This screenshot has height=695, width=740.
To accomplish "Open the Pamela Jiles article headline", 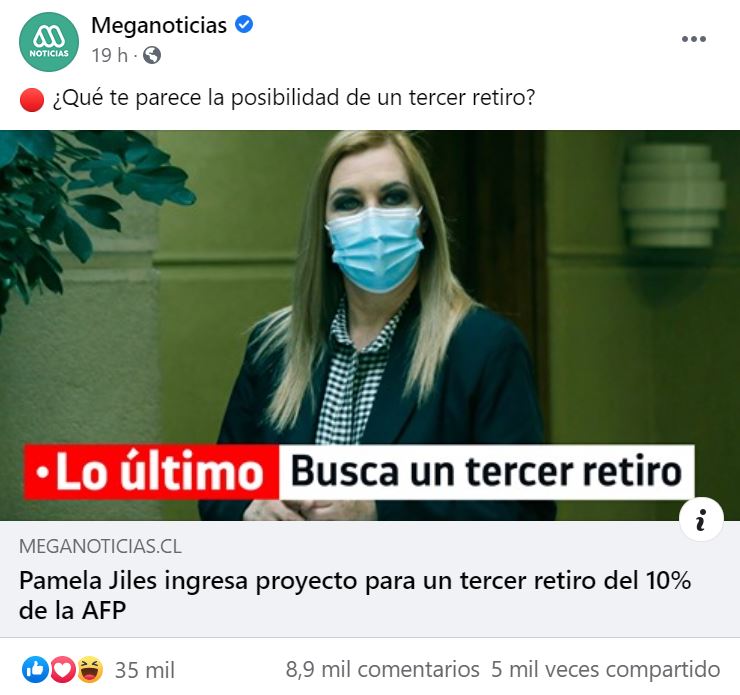I will pyautogui.click(x=355, y=595).
